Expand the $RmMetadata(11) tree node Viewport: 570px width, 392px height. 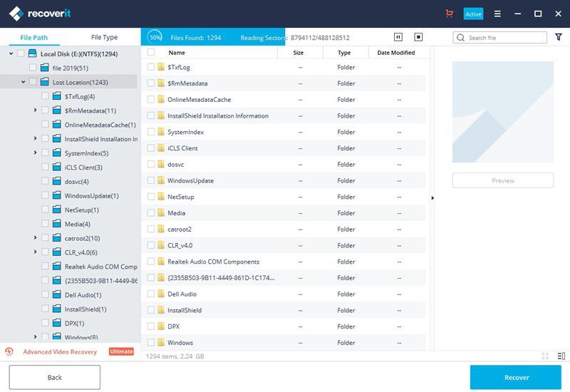coord(35,110)
